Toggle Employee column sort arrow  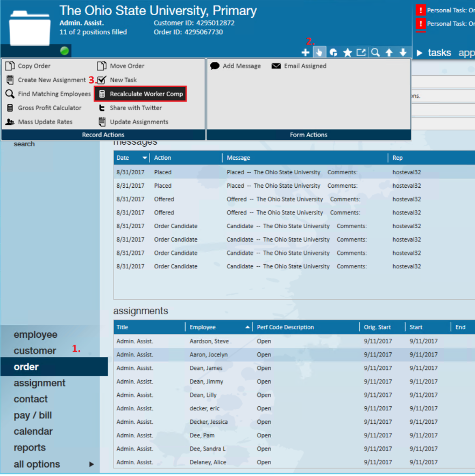[x=247, y=327]
